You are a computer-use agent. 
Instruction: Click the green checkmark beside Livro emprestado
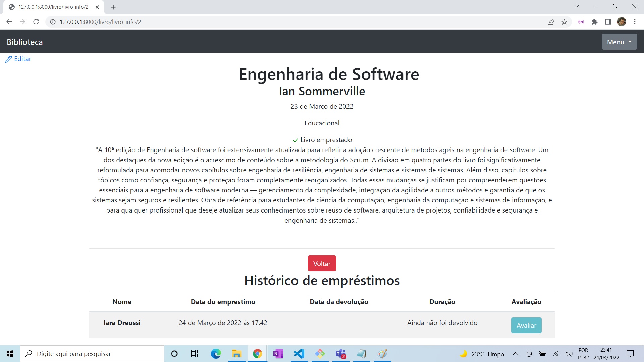point(295,140)
